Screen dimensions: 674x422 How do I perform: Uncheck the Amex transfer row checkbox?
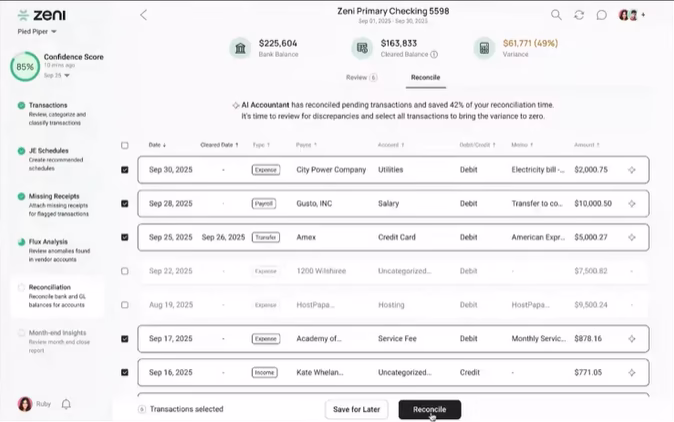[x=125, y=237]
